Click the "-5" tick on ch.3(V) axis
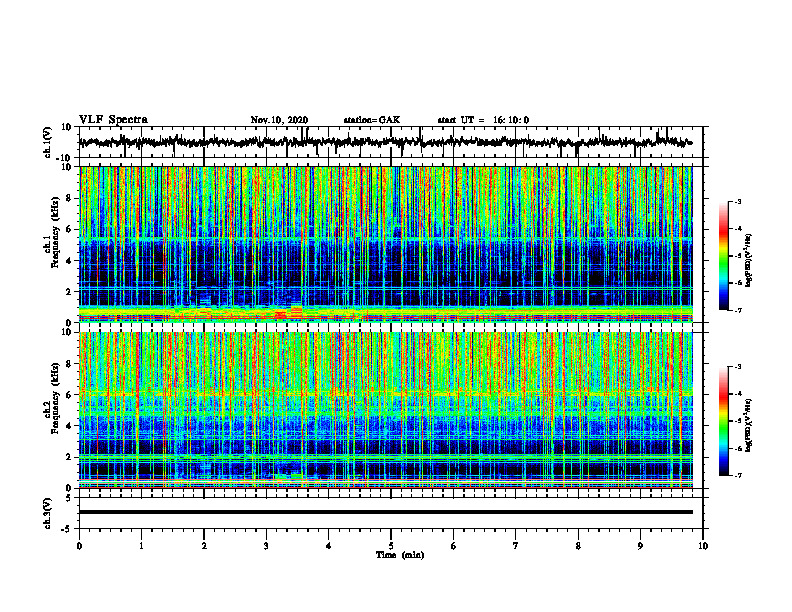 (67, 529)
